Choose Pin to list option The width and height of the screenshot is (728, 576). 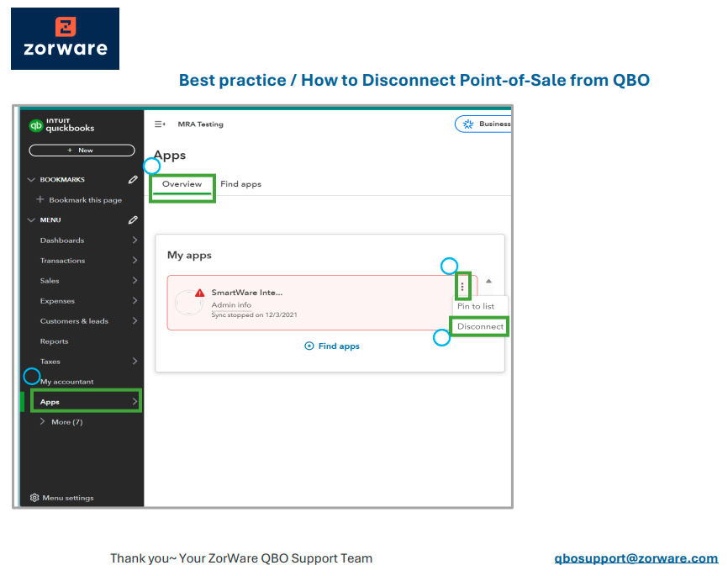(x=476, y=306)
